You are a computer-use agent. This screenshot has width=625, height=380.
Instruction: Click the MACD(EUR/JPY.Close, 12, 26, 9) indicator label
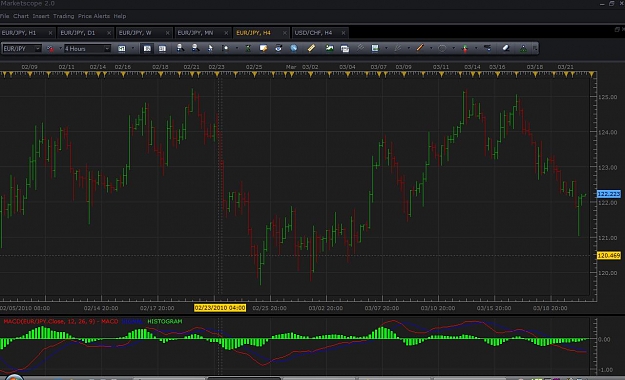click(x=61, y=321)
